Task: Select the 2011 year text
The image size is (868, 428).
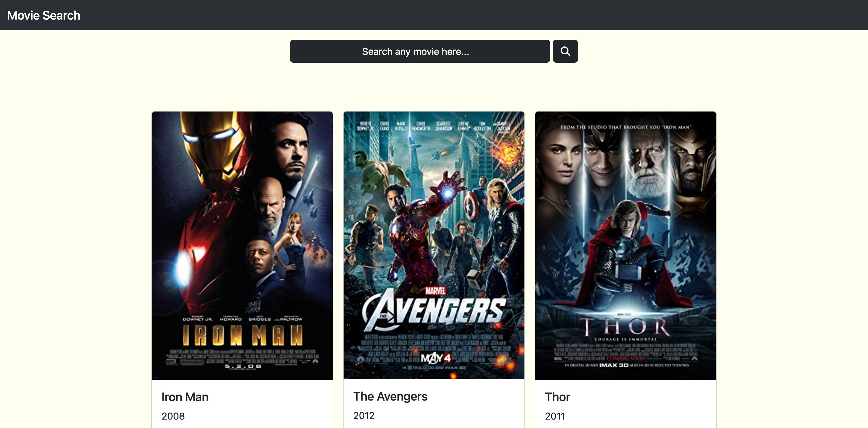Action: click(x=555, y=416)
